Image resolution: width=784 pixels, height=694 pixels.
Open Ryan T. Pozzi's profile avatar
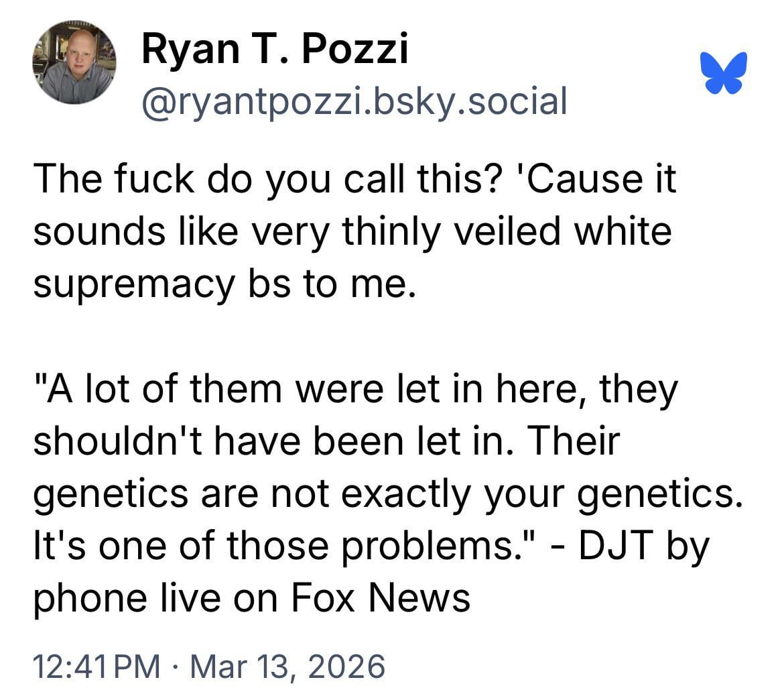click(x=73, y=62)
